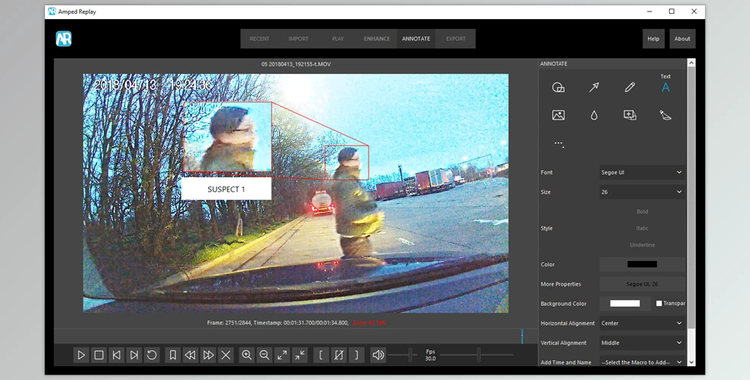Toggle the Transparent background checkbox
Image resolution: width=750 pixels, height=380 pixels.
(659, 303)
